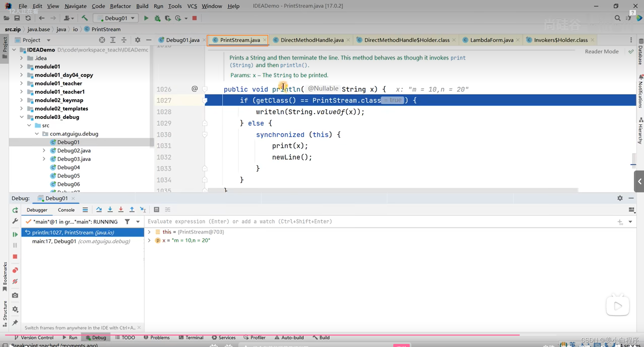Open the Navigate menu

pyautogui.click(x=75, y=6)
